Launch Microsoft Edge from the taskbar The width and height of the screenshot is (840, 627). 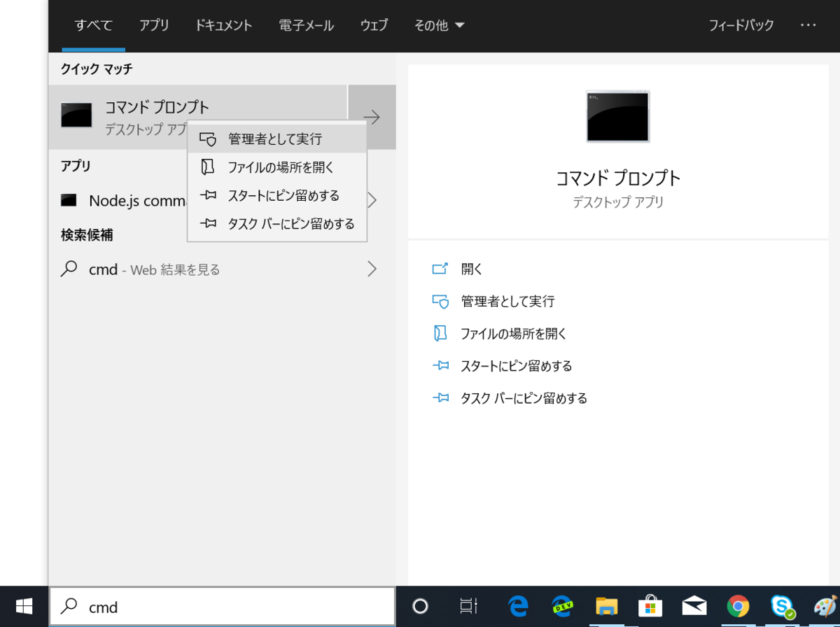518,606
